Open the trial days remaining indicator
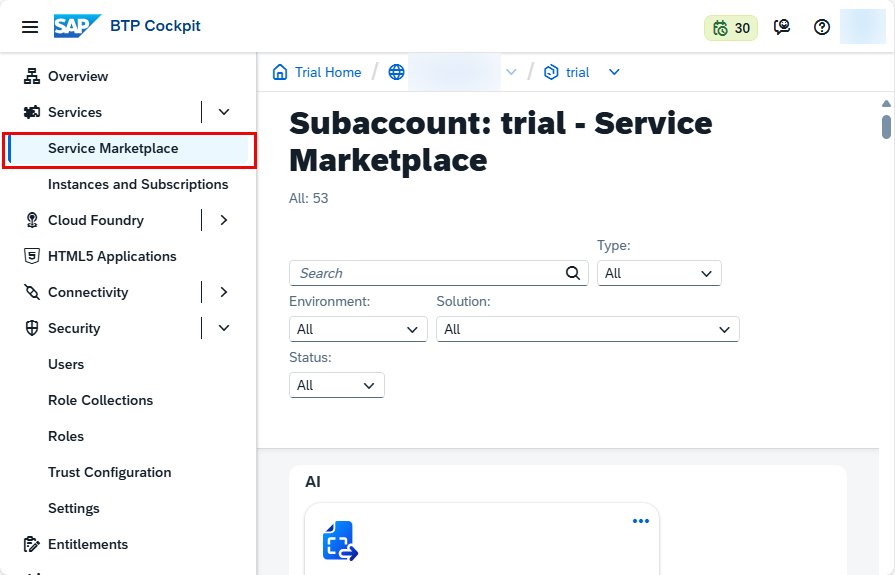The width and height of the screenshot is (895, 575). click(731, 27)
